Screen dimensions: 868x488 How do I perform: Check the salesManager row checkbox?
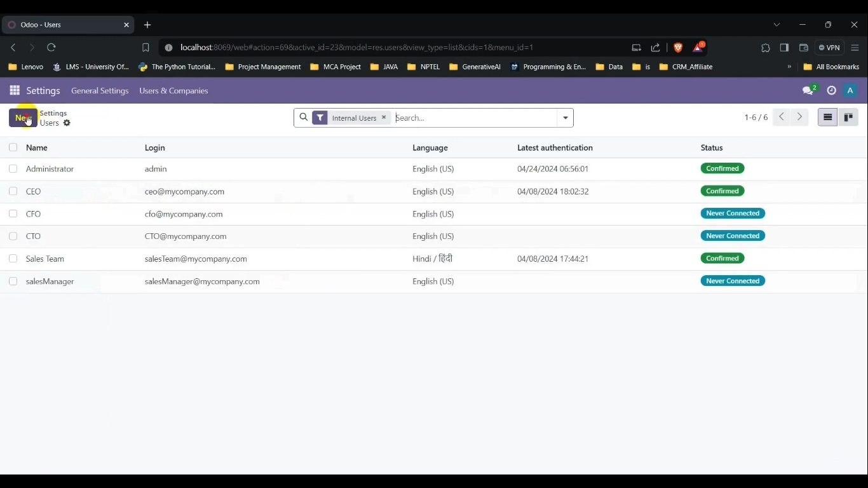pos(13,281)
